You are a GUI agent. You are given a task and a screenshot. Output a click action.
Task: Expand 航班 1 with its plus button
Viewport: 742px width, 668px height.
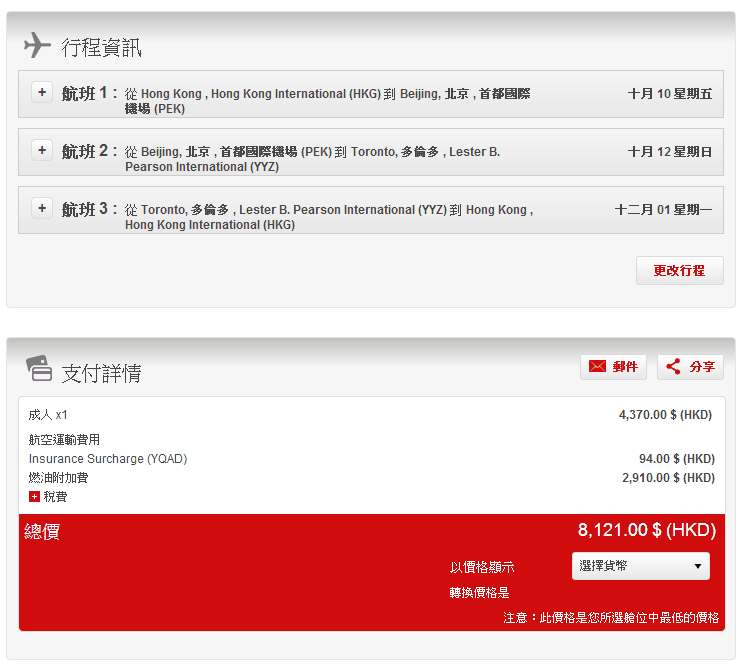point(42,92)
